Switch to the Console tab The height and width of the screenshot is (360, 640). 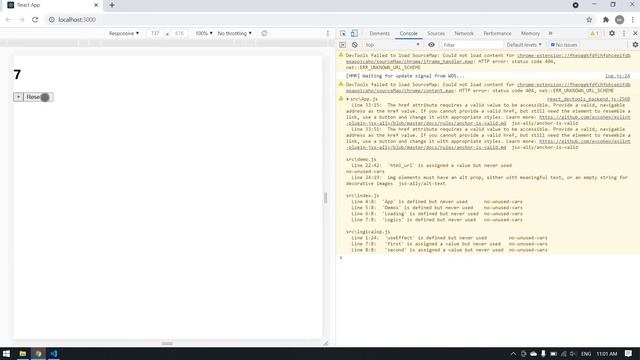click(x=409, y=33)
